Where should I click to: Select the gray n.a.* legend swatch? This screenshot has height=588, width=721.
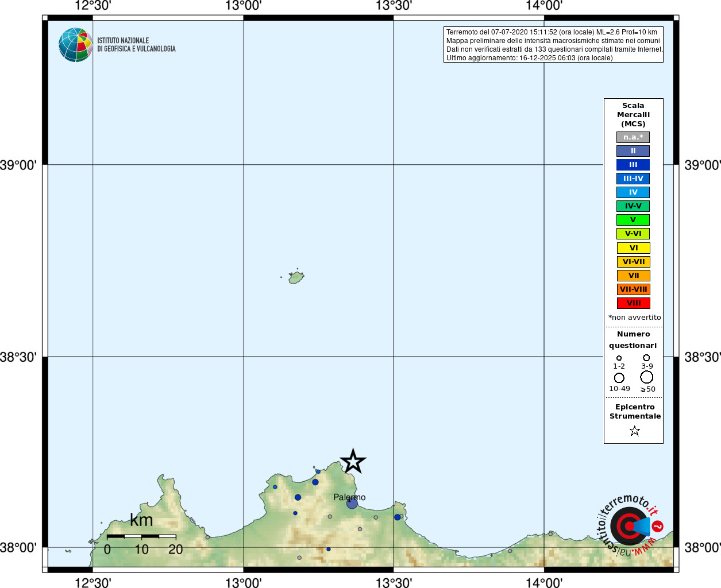633,137
